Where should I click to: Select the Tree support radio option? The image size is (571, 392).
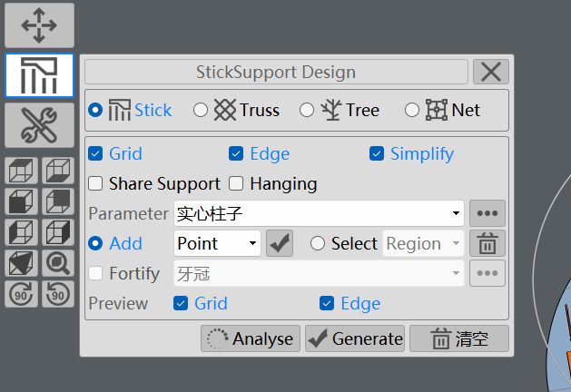(307, 110)
